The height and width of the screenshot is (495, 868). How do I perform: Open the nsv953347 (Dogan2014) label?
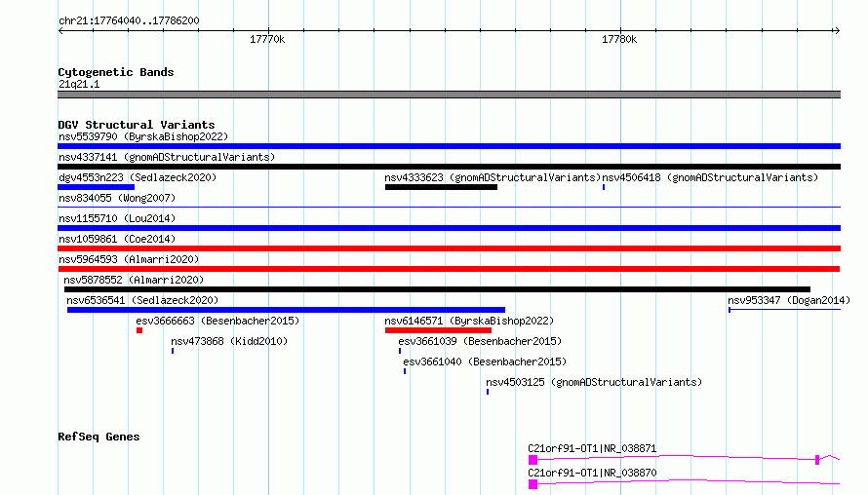[789, 300]
